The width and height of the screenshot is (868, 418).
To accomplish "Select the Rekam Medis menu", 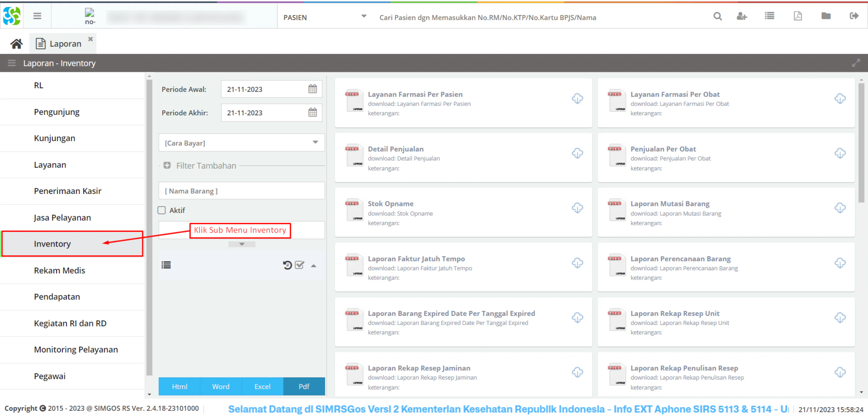I will [x=72, y=270].
